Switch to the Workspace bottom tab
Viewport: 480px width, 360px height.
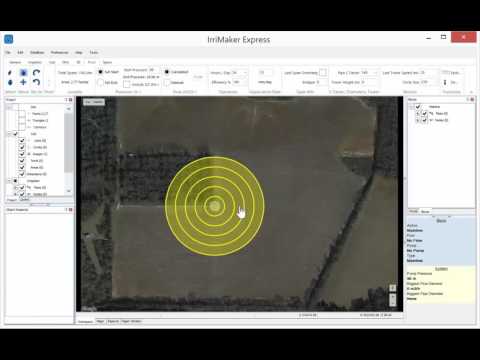pyautogui.click(x=85, y=322)
